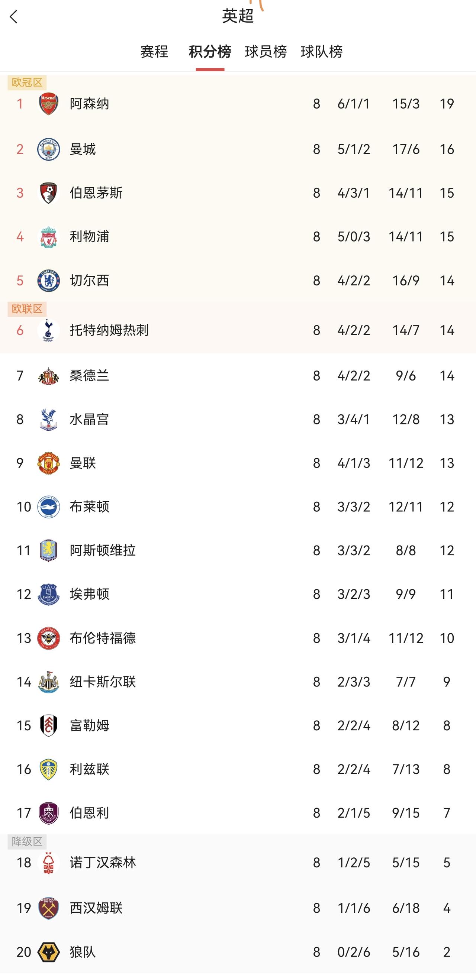The width and height of the screenshot is (476, 980).
Task: Open the 水晶宫 team name
Action: coord(90,419)
